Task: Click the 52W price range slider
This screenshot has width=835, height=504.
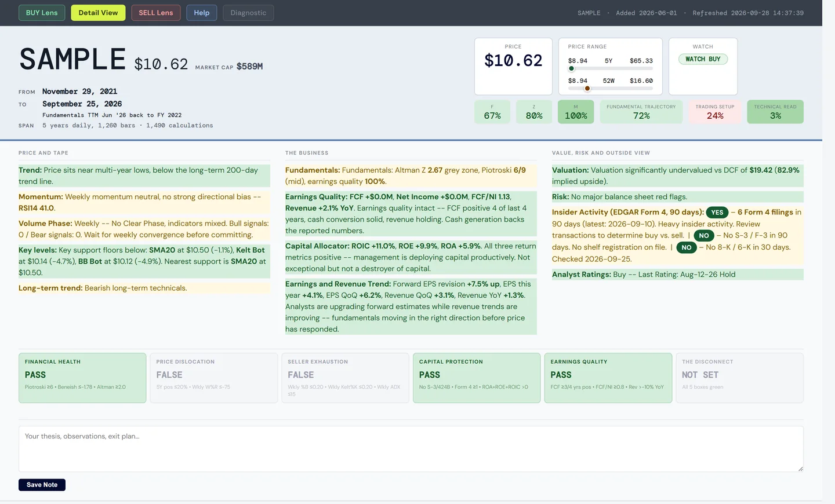Action: pos(611,89)
